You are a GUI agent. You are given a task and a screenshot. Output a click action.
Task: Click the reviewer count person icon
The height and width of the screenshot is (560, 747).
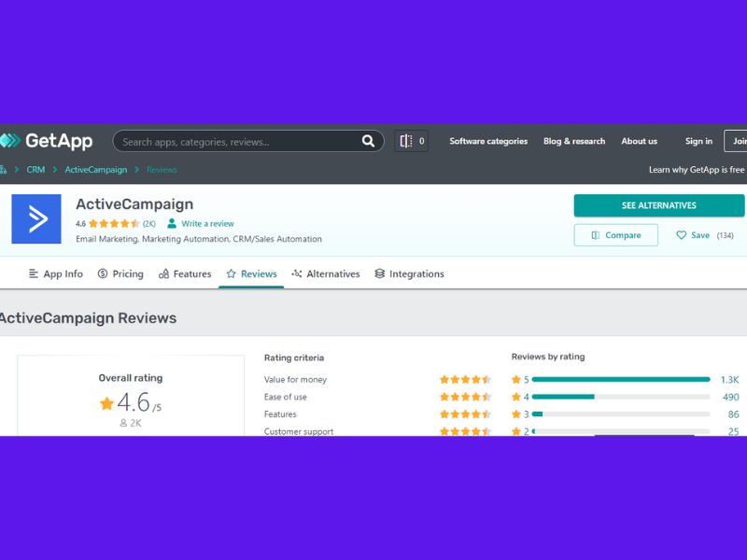[123, 423]
